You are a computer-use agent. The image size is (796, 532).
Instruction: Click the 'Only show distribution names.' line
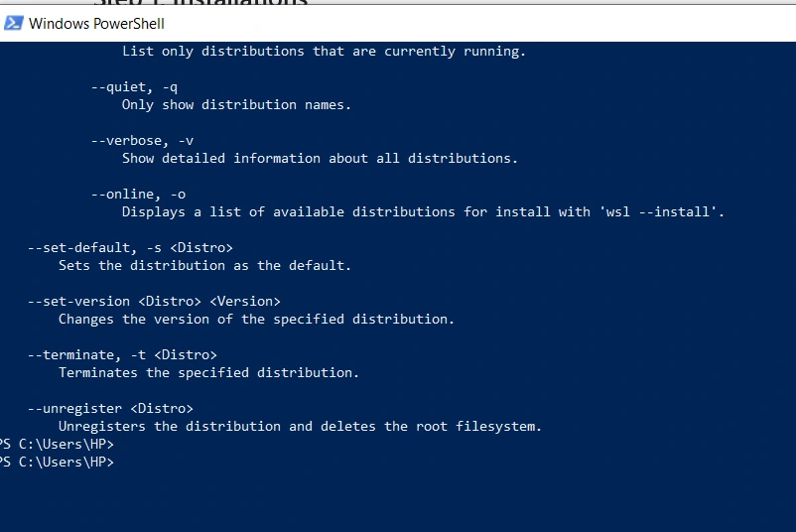pos(236,104)
